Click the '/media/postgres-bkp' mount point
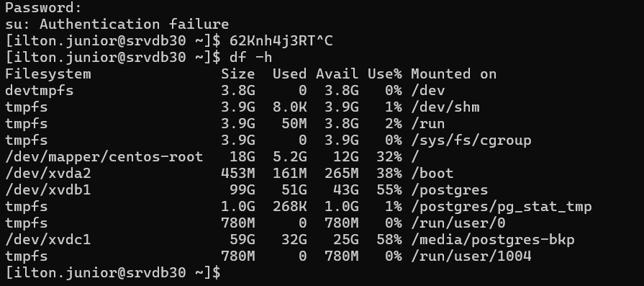 click(492, 240)
